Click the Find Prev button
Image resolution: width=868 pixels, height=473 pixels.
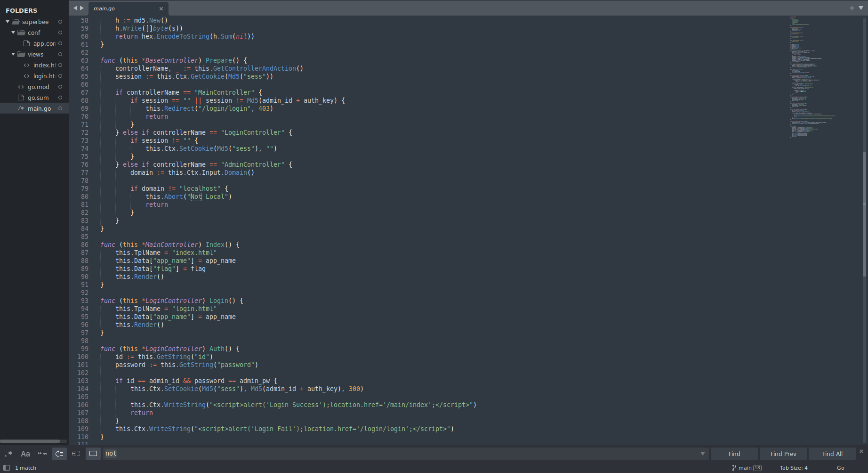pos(783,454)
